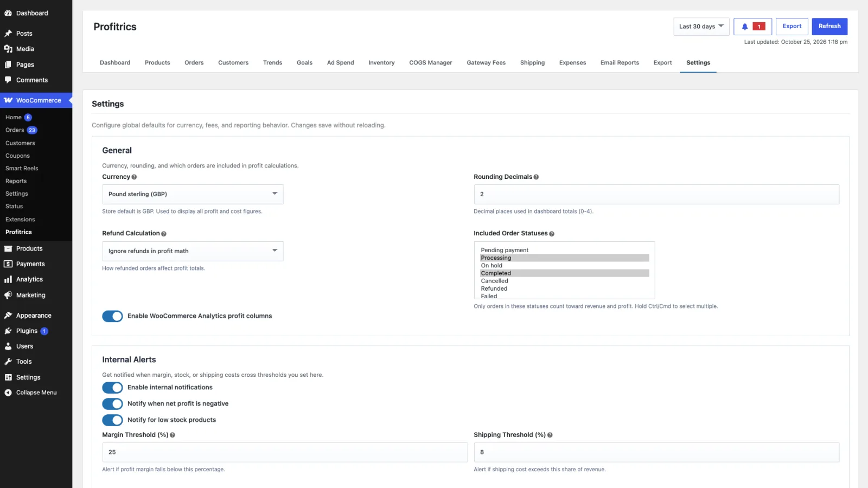
Task: Open the Email Reports tab
Action: [620, 63]
